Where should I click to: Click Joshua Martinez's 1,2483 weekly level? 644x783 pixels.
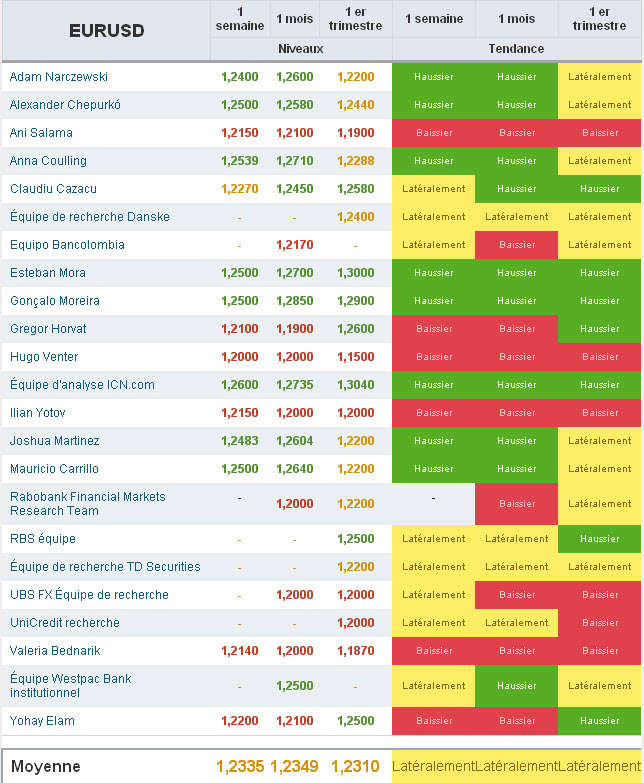click(240, 440)
